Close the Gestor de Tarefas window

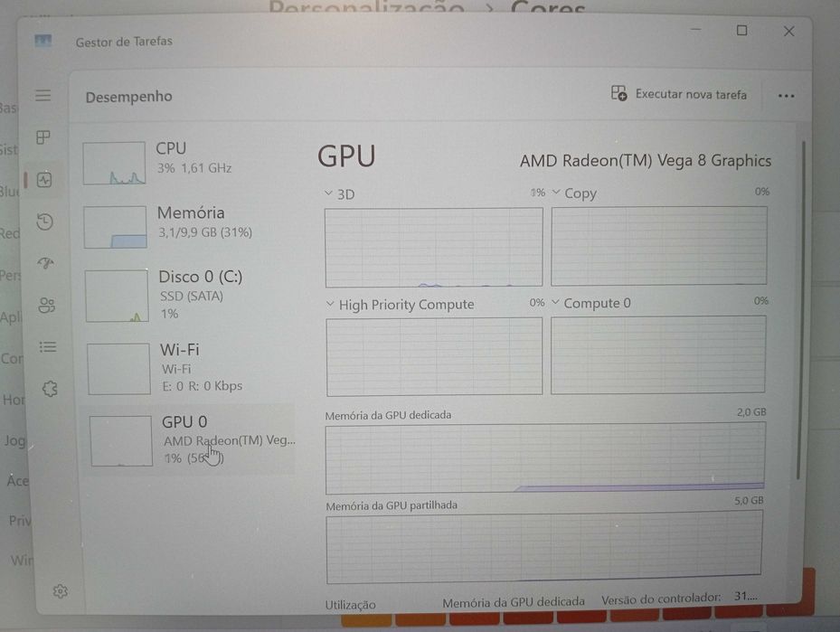point(788,32)
